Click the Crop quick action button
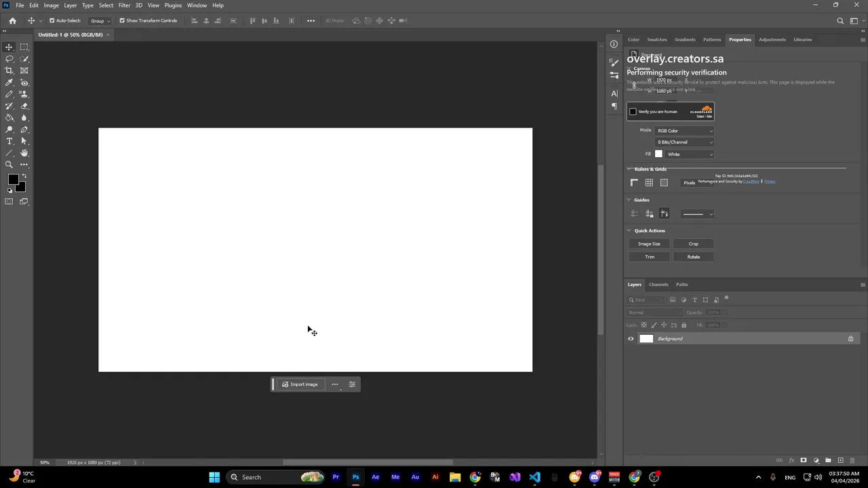Viewport: 868px width, 488px height. [x=694, y=244]
